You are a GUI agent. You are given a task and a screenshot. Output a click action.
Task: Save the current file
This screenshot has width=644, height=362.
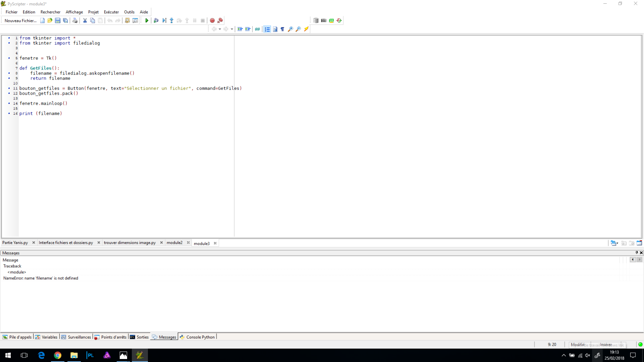tap(57, 20)
